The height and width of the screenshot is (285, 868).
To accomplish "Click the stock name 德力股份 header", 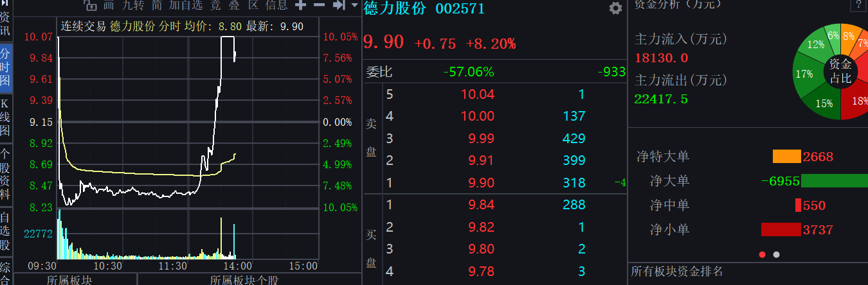I will coord(395,8).
